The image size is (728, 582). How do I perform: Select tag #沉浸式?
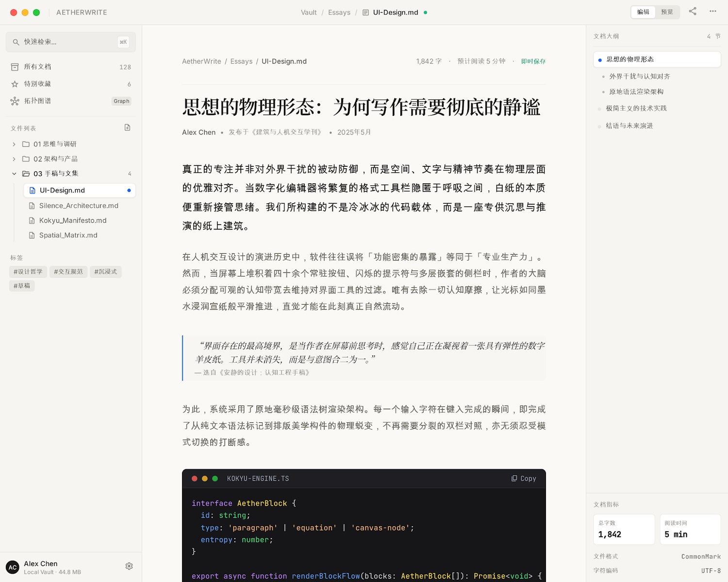[x=106, y=272]
